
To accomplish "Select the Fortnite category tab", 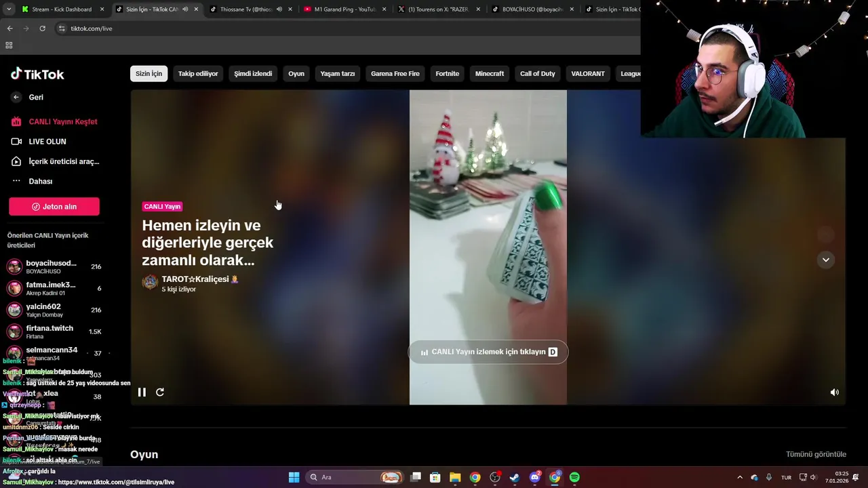I will tap(448, 73).
